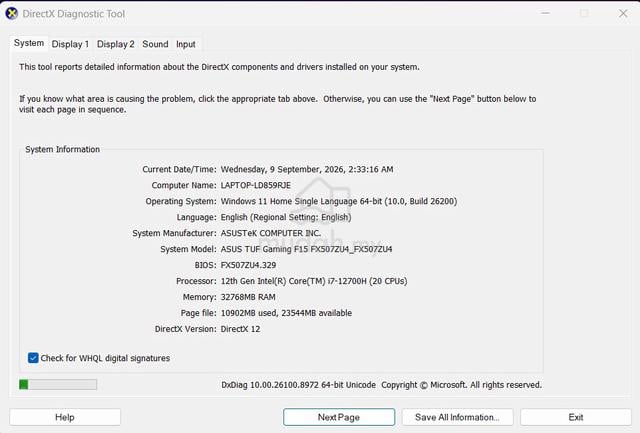Click the page file 10902MB used value
The height and width of the screenshot is (433, 640).
[286, 313]
